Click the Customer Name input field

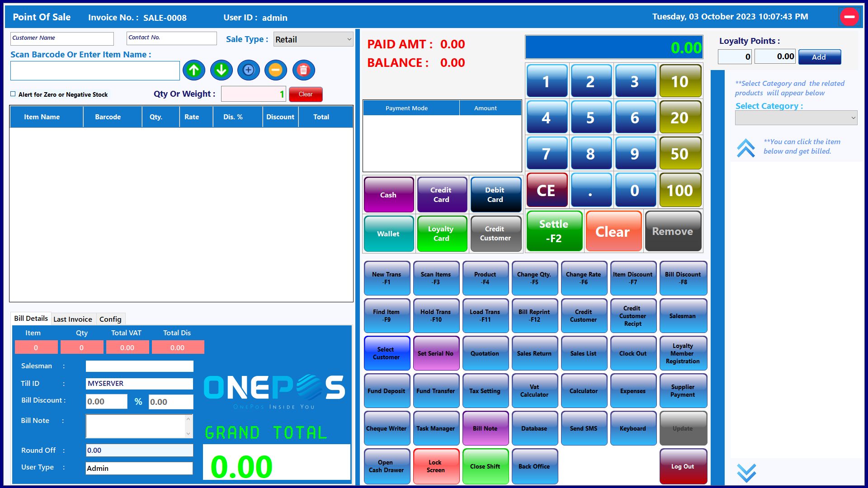pos(62,38)
